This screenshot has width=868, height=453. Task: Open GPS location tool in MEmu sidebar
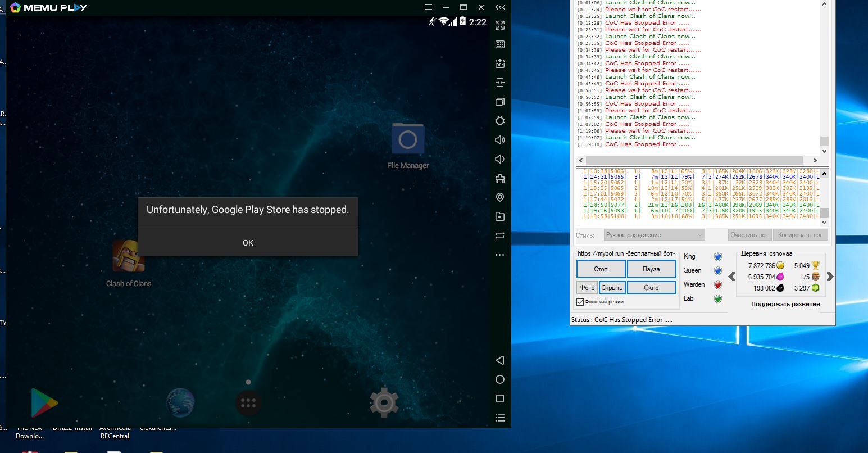click(x=500, y=197)
